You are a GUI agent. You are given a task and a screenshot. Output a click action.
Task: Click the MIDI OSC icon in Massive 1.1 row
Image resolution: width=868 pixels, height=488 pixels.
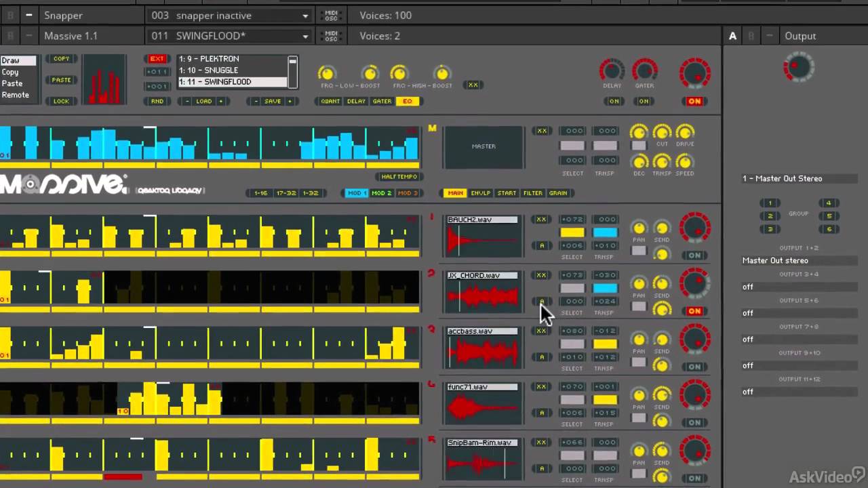pos(331,36)
